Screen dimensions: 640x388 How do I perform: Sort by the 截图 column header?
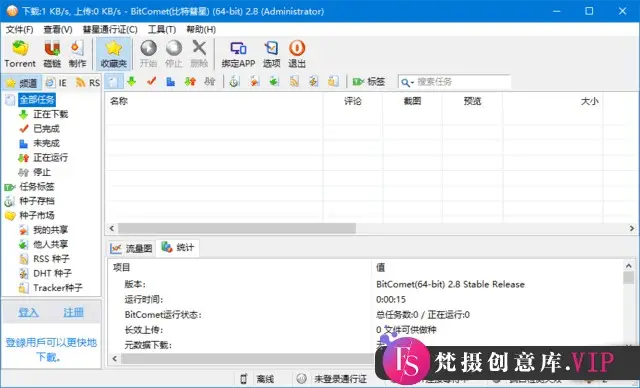[412, 101]
